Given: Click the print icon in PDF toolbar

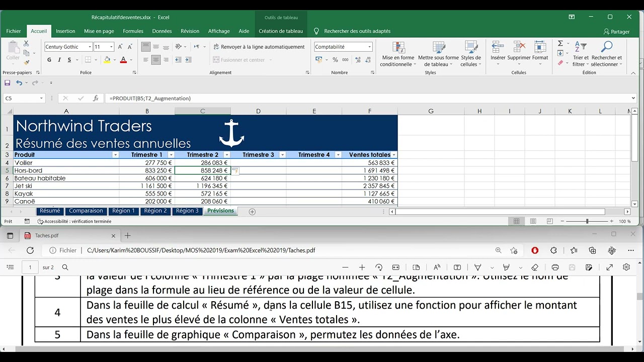Looking at the screenshot, I should click(555, 267).
